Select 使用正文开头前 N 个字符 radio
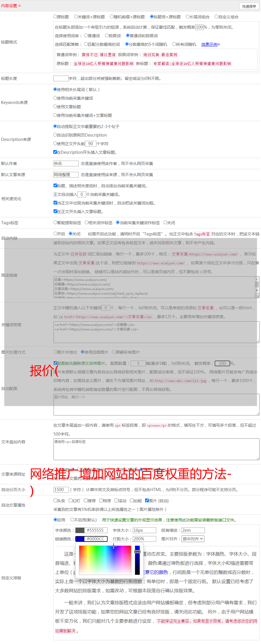The height and width of the screenshot is (644, 261). (x=55, y=143)
